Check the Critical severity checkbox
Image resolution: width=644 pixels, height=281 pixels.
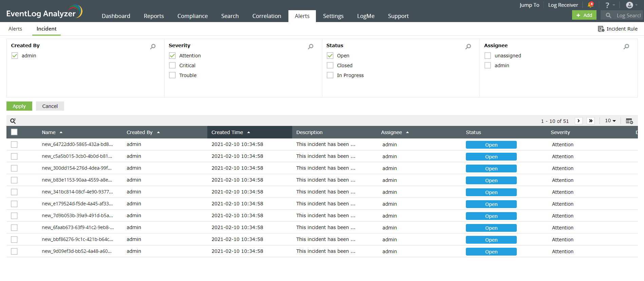point(172,65)
